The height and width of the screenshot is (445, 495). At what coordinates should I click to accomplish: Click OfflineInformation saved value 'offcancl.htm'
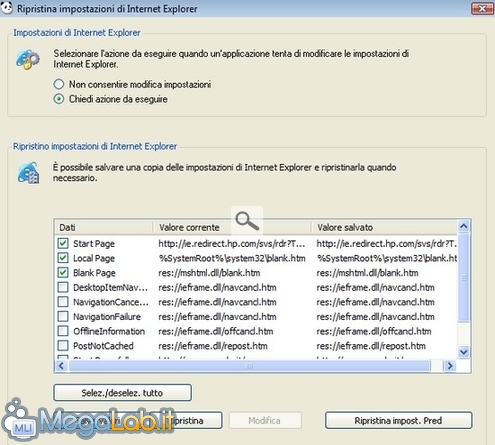point(374,331)
